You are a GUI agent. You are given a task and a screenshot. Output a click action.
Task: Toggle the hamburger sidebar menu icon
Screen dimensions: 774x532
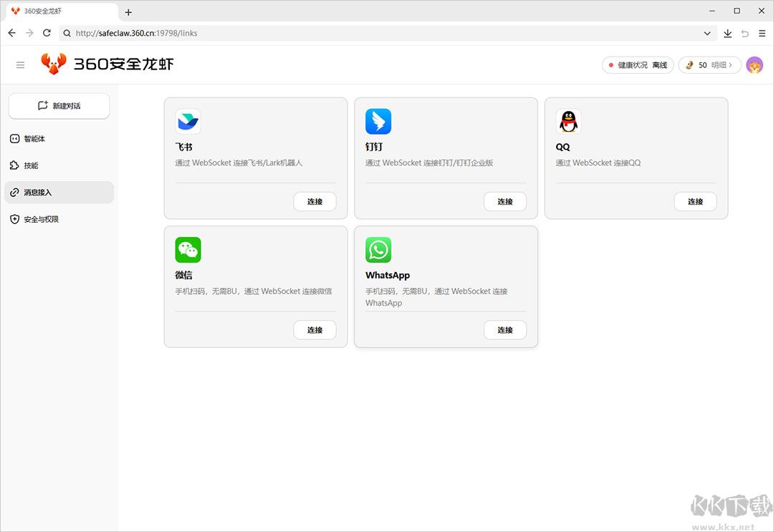pos(20,65)
